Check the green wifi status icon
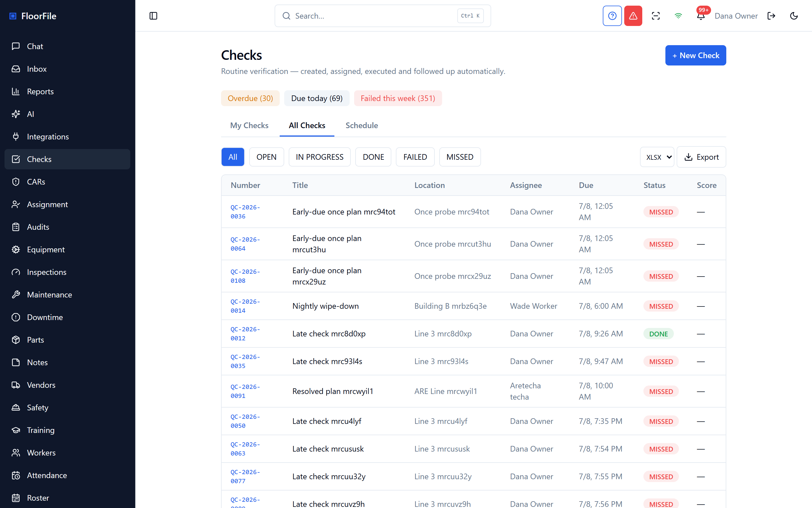This screenshot has width=812, height=508. tap(678, 16)
